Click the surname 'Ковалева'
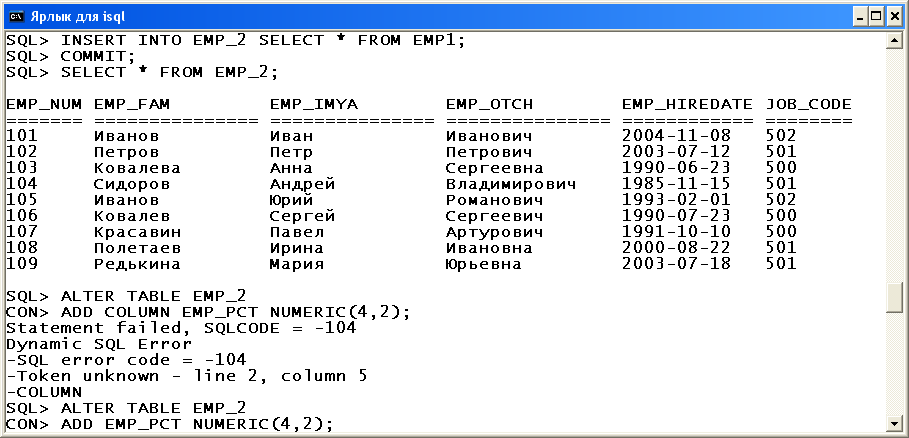Image resolution: width=909 pixels, height=438 pixels. coord(137,169)
